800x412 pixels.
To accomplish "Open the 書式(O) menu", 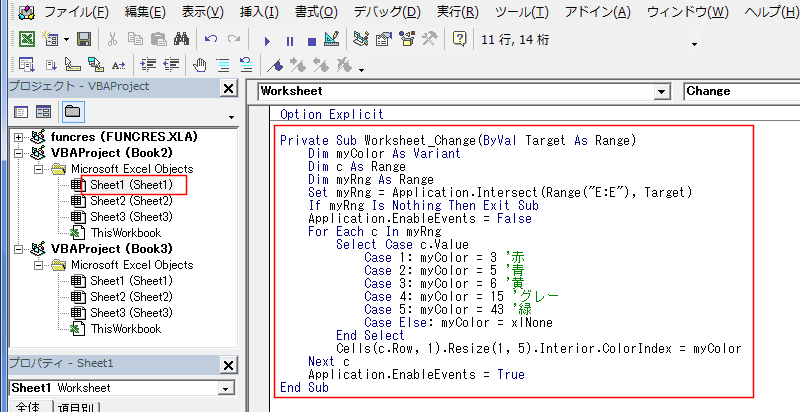I will [316, 12].
